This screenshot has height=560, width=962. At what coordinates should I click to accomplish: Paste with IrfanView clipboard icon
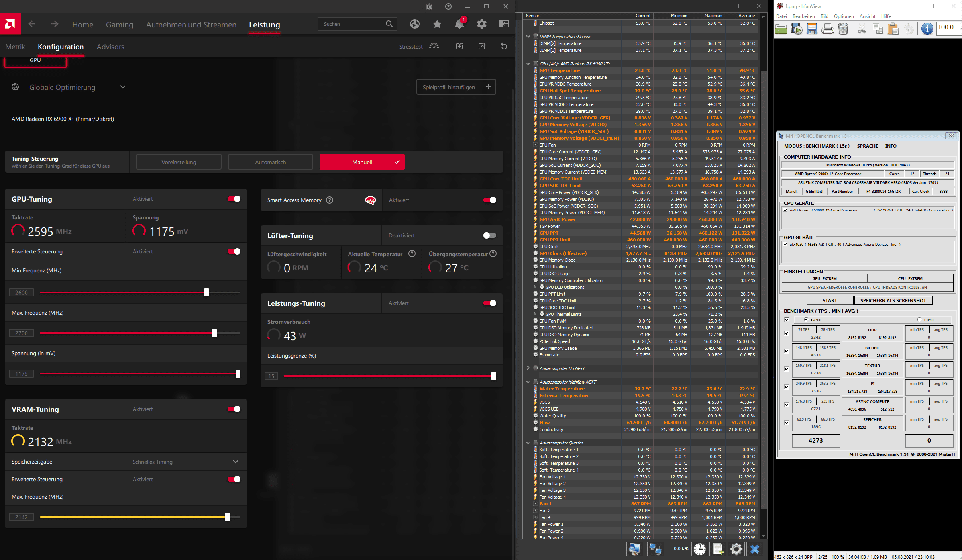[x=893, y=29]
